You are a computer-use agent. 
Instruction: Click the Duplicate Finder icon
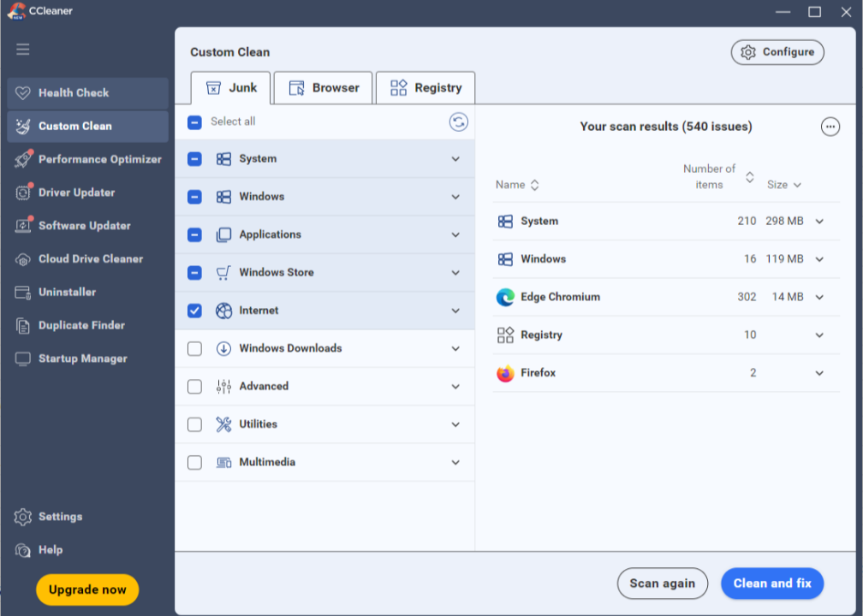[x=22, y=326]
